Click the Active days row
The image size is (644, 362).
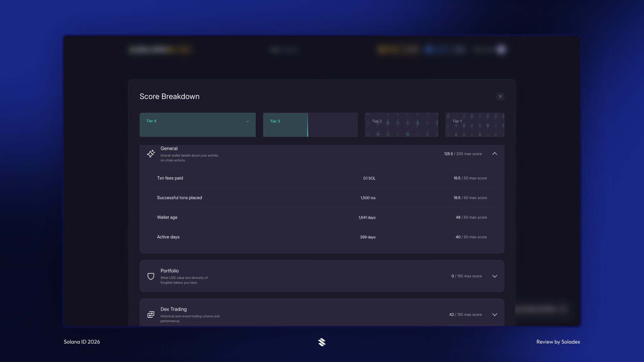(x=322, y=237)
